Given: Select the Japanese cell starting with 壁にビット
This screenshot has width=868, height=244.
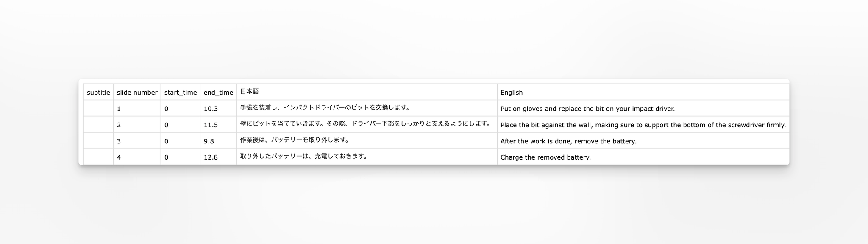Looking at the screenshot, I should click(366, 124).
